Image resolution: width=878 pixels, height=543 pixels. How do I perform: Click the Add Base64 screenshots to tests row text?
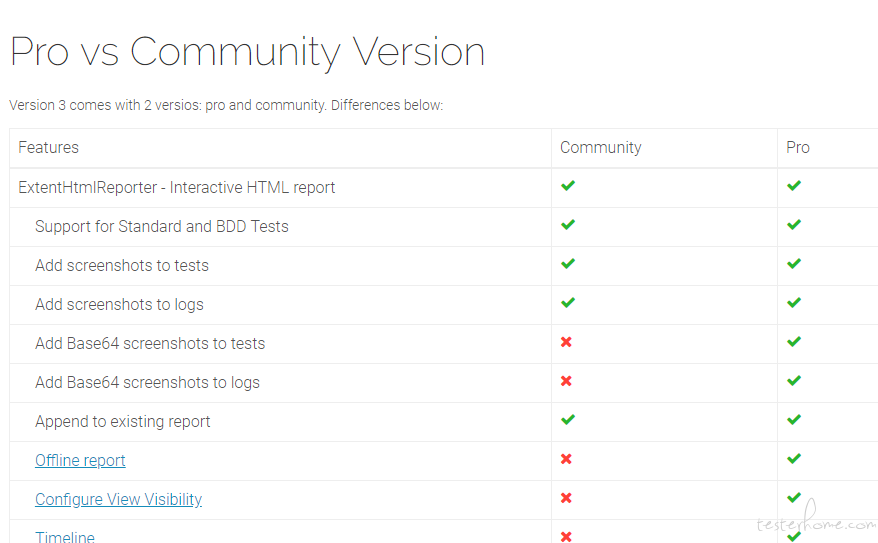click(150, 343)
